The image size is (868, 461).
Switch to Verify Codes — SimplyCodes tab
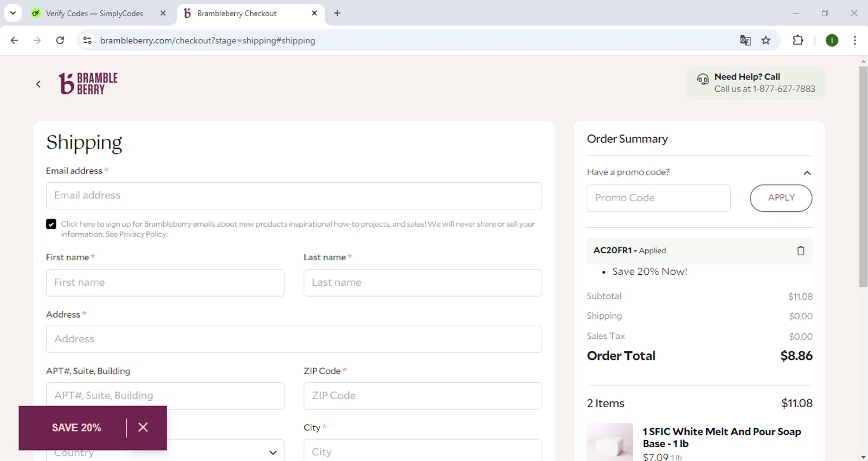click(x=94, y=13)
